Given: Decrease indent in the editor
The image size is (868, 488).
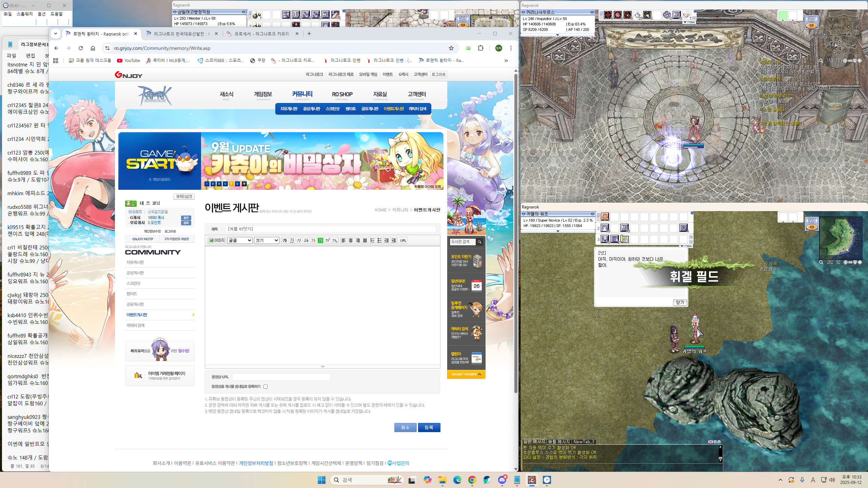Looking at the screenshot, I should tap(387, 240).
